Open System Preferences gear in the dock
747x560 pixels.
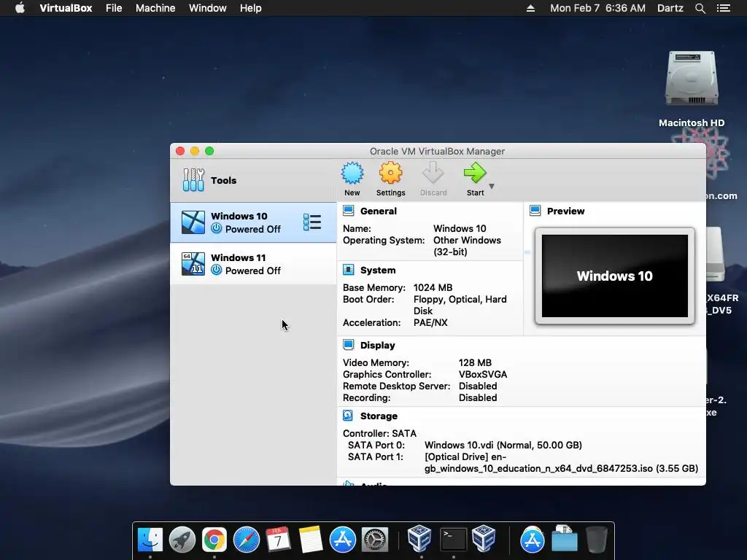coord(375,540)
